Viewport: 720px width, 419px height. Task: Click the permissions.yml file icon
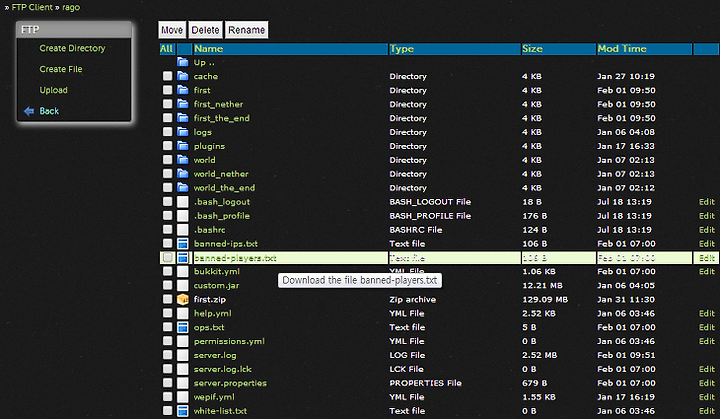pos(183,341)
